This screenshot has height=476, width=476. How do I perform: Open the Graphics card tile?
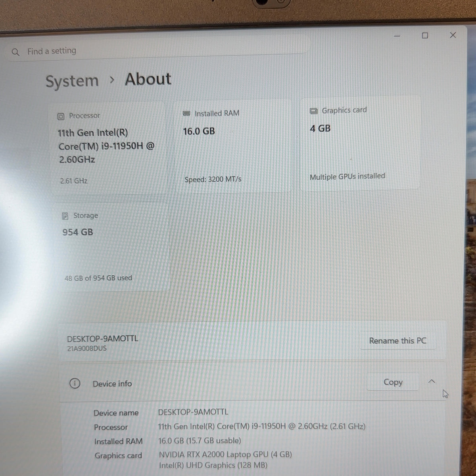point(360,143)
